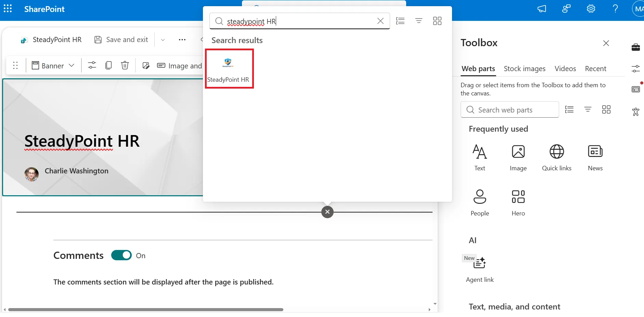Viewport: 644px width, 317px height.
Task: Open the properties sliders rail icon
Action: tap(636, 69)
